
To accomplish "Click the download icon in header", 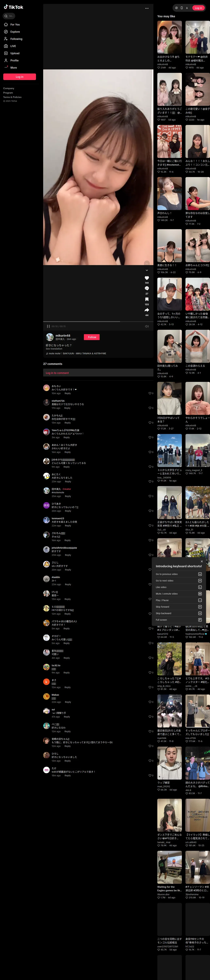I will pos(187,8).
